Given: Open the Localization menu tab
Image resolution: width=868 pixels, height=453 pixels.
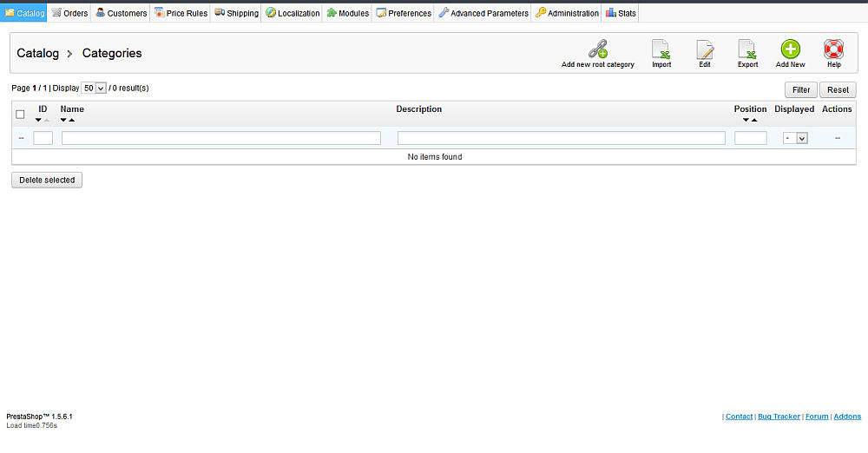Looking at the screenshot, I should pyautogui.click(x=292, y=13).
